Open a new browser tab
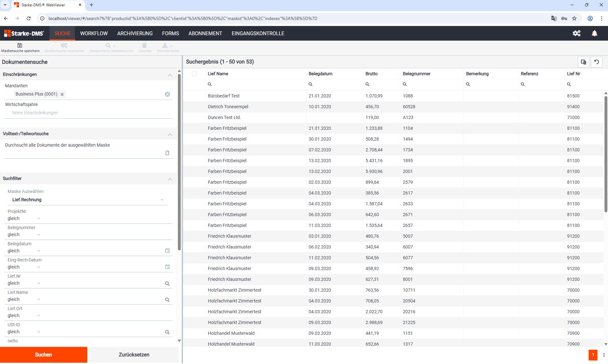Viewport: 608px width, 364px height. click(91, 5)
